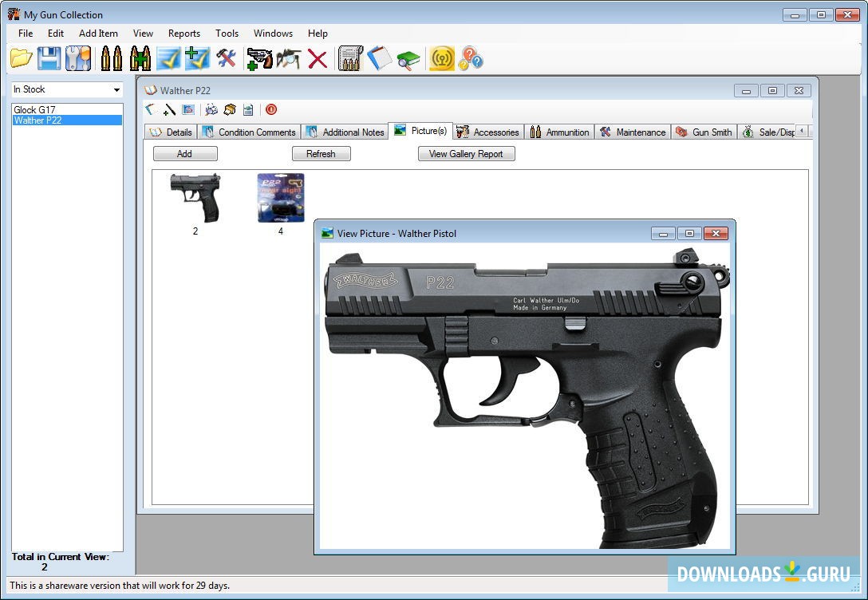Click the black barrel with plus icon
868x600 pixels.
pyautogui.click(x=169, y=109)
